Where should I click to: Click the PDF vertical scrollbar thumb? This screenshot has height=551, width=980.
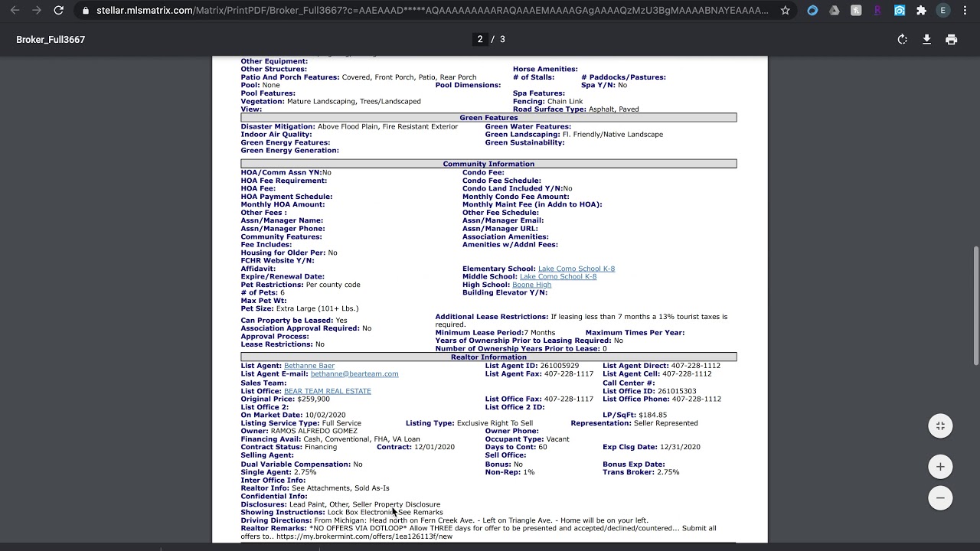pyautogui.click(x=975, y=306)
